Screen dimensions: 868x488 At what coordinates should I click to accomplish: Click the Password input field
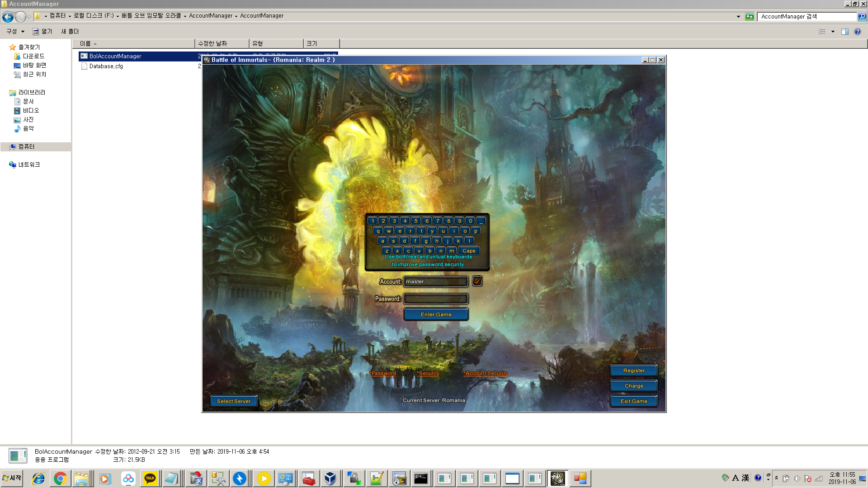pos(435,299)
